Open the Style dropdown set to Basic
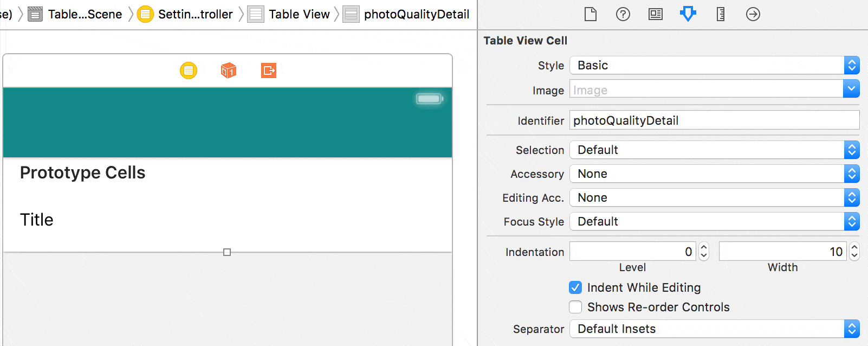868x346 pixels. 714,66
